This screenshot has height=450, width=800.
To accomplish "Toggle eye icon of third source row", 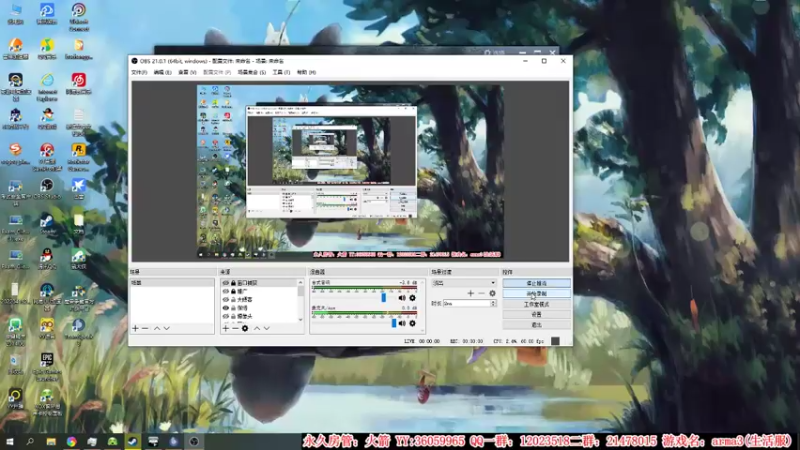I will click(226, 299).
